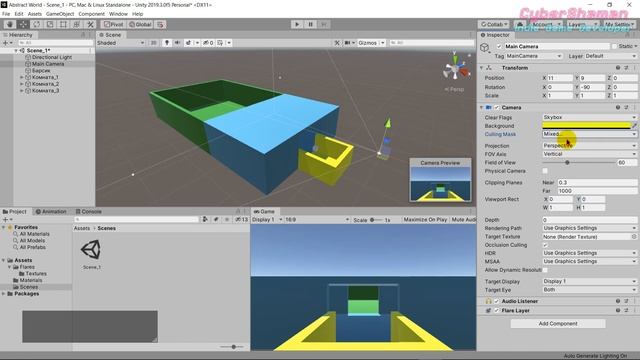Open the Layer Default dropdown
Screen dimensions: 640x360
click(610, 56)
